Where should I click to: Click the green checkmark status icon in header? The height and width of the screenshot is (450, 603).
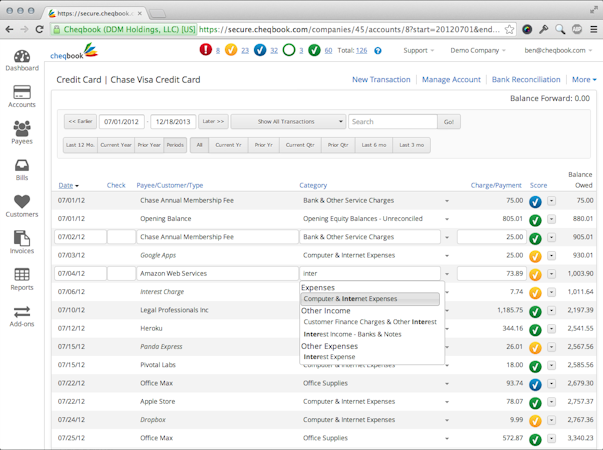pyautogui.click(x=314, y=50)
